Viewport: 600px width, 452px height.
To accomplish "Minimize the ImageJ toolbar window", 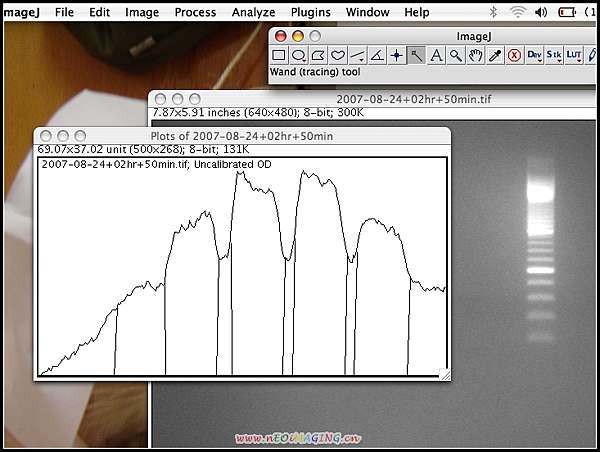I will (298, 36).
